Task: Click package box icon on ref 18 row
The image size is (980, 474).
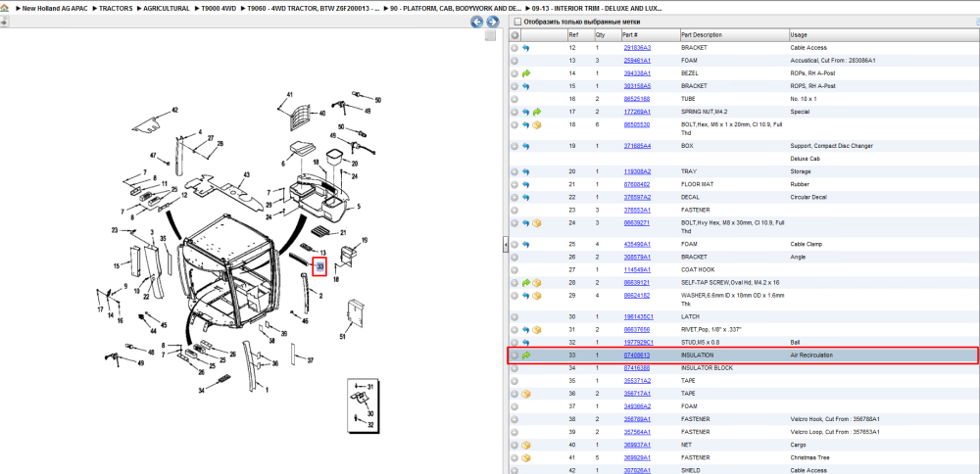Action: coord(537,125)
